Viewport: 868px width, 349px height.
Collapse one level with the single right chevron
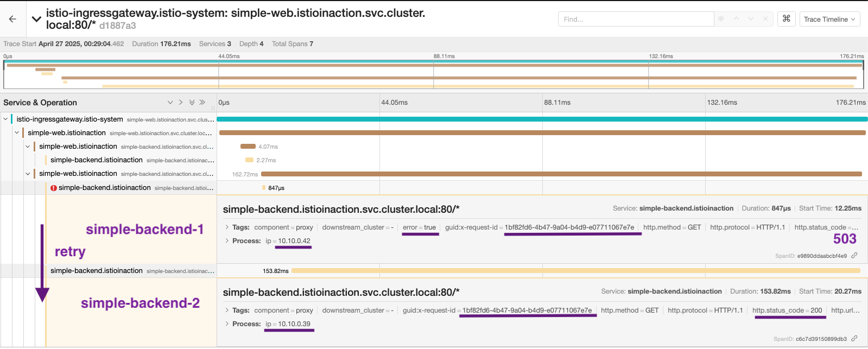point(181,103)
